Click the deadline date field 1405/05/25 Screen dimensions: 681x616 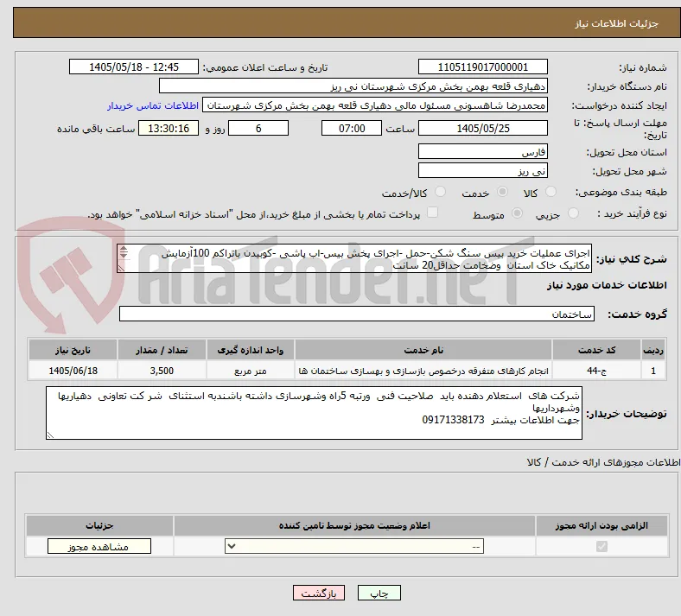(x=482, y=129)
